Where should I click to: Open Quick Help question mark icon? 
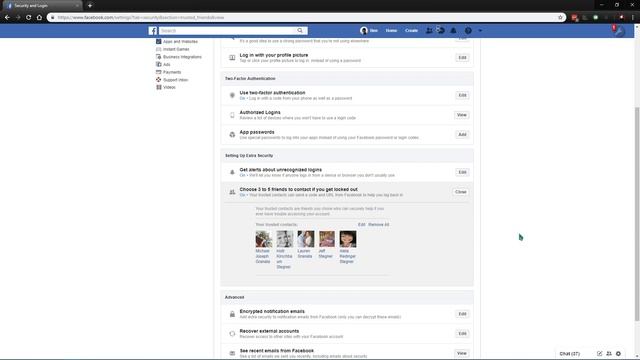tap(468, 31)
